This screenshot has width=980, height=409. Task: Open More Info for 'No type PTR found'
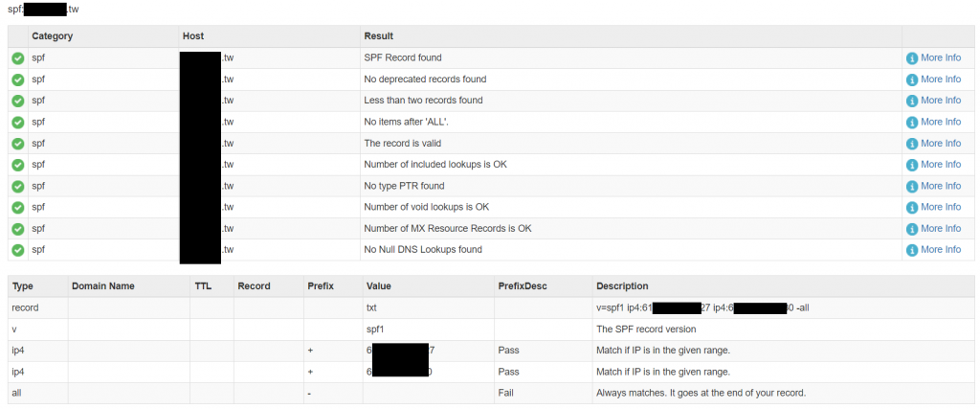(x=940, y=186)
